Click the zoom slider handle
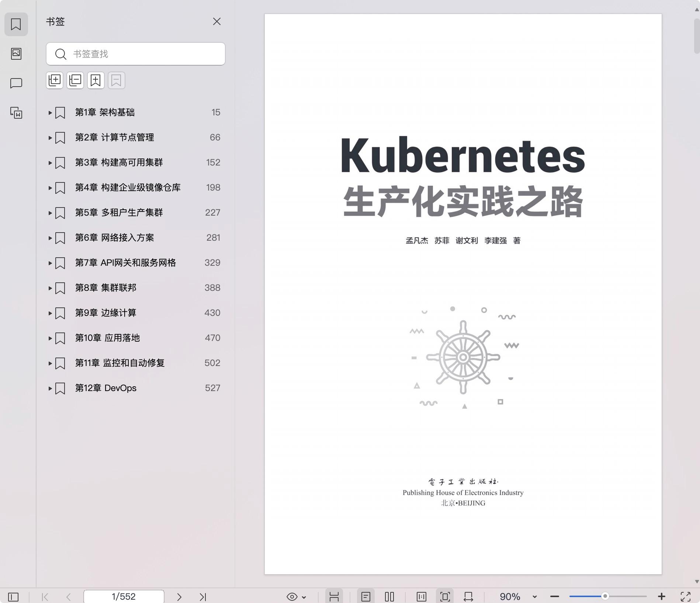 pos(605,596)
